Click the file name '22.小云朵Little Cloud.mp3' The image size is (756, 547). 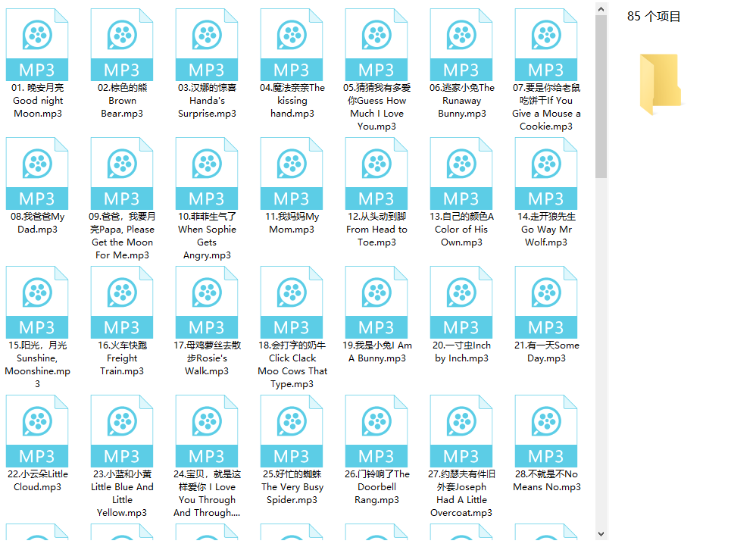[x=38, y=480]
